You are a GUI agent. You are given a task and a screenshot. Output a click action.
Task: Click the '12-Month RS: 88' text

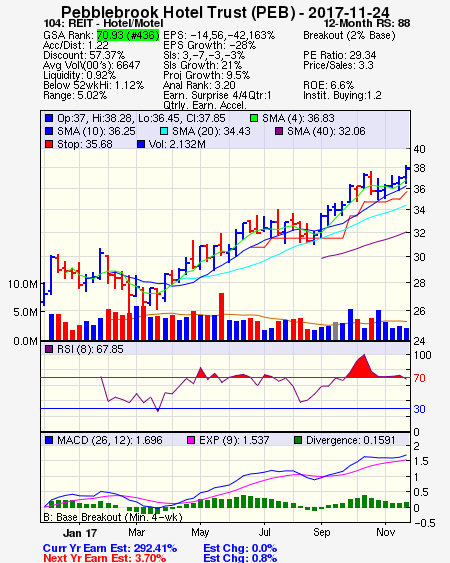click(367, 23)
